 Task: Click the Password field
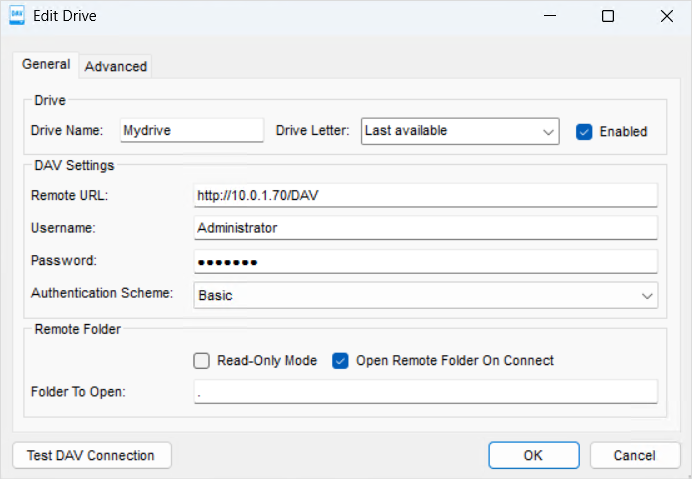425,261
